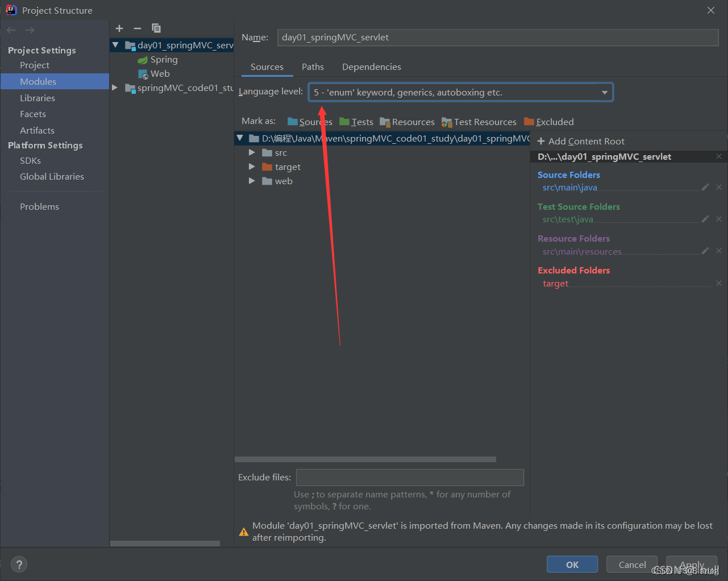This screenshot has width=728, height=581.
Task: Switch to the Paths tab
Action: tap(313, 67)
